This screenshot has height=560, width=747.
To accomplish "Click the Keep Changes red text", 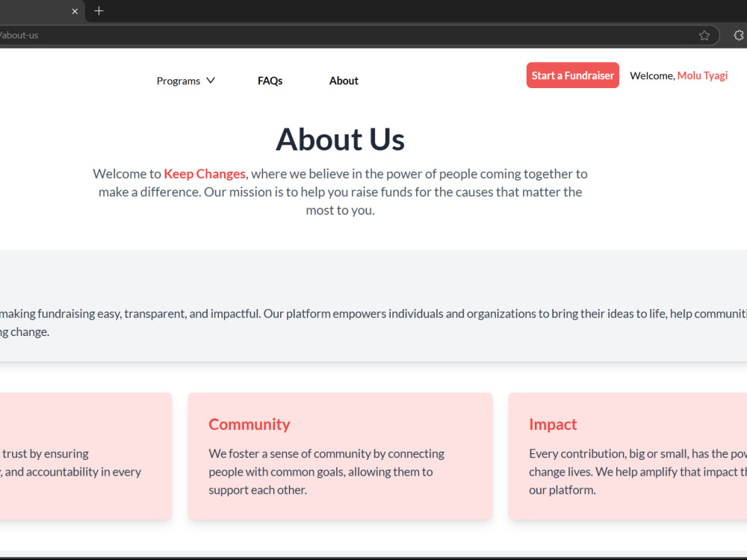I will [x=205, y=174].
